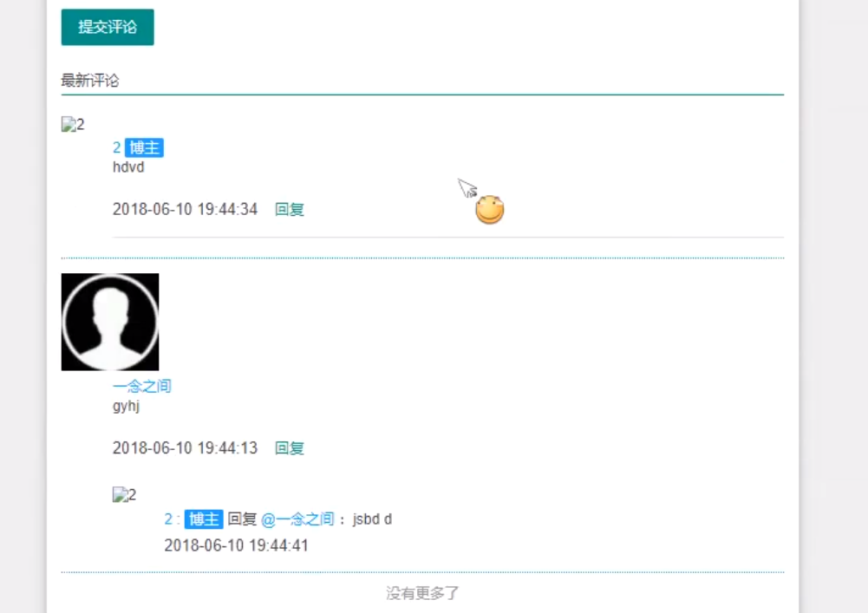868x613 pixels.
Task: Open the 一念之间 username link
Action: (x=142, y=386)
